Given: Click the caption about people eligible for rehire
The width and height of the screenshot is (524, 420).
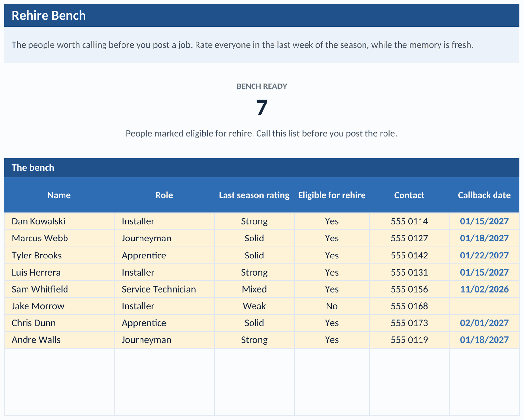Looking at the screenshot, I should point(261,133).
